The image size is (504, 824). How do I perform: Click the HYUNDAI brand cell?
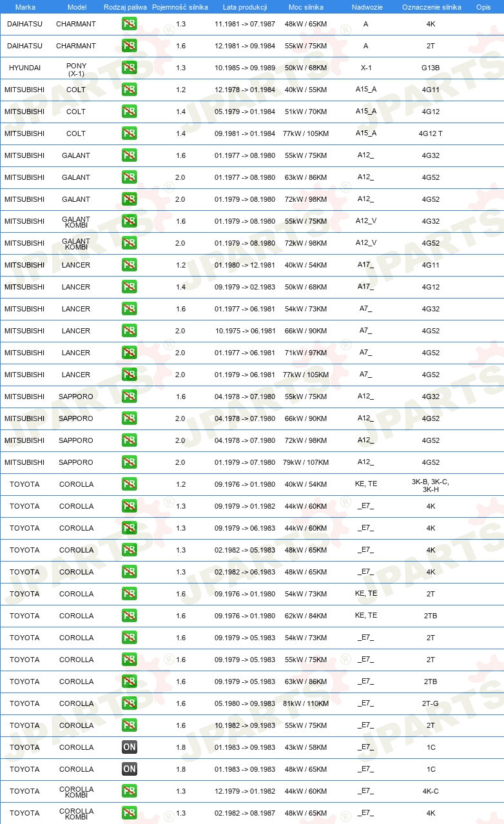24,68
